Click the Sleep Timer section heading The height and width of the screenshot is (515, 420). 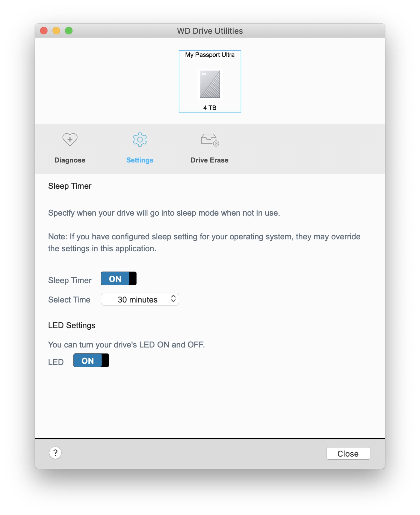point(70,186)
